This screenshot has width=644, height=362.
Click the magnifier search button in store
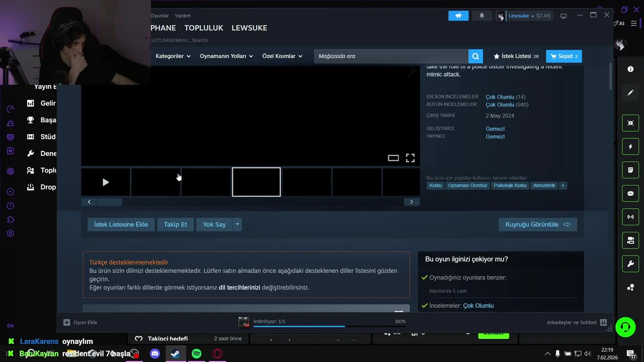(x=475, y=56)
